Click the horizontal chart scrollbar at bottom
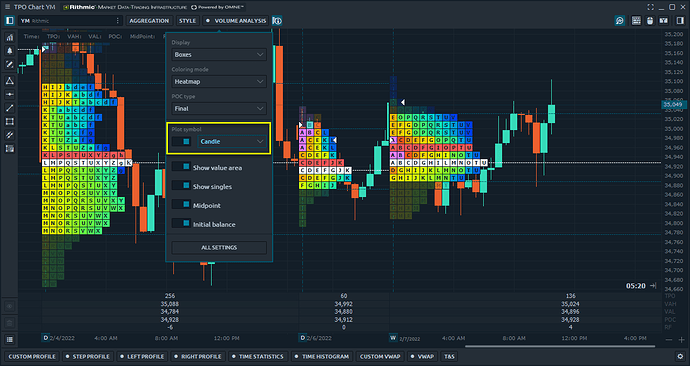 (x=560, y=347)
